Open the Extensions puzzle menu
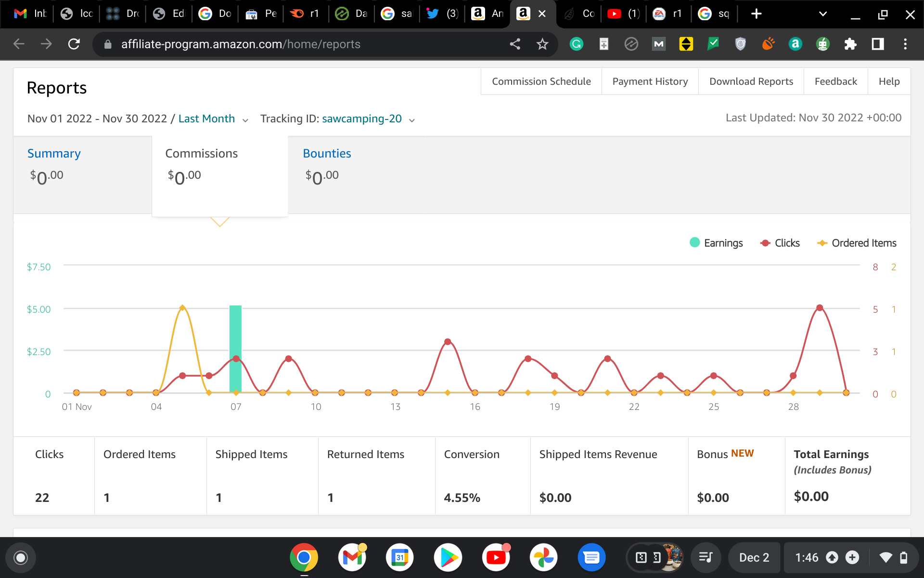 (x=850, y=44)
